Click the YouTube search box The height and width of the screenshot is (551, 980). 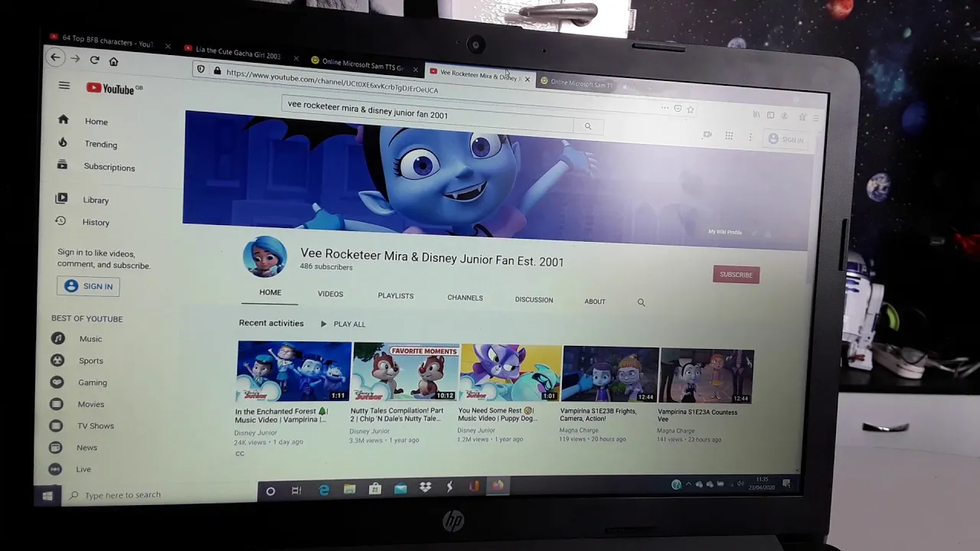[x=429, y=115]
